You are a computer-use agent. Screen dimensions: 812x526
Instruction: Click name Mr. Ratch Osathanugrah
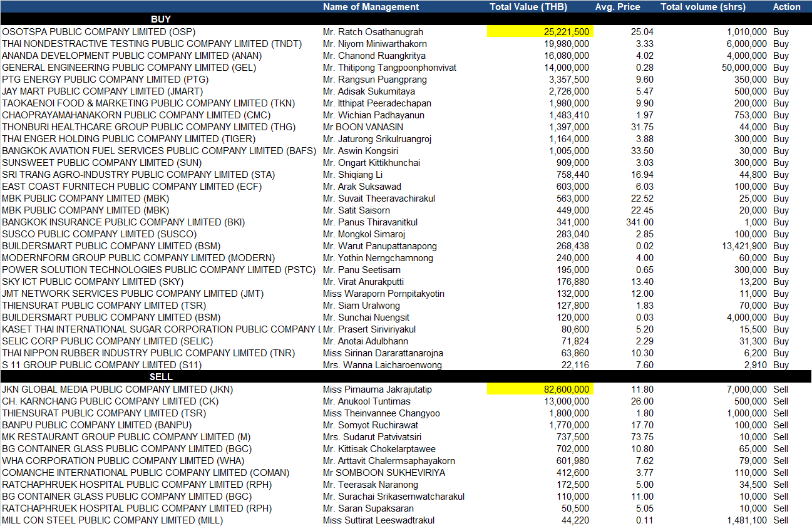373,32
